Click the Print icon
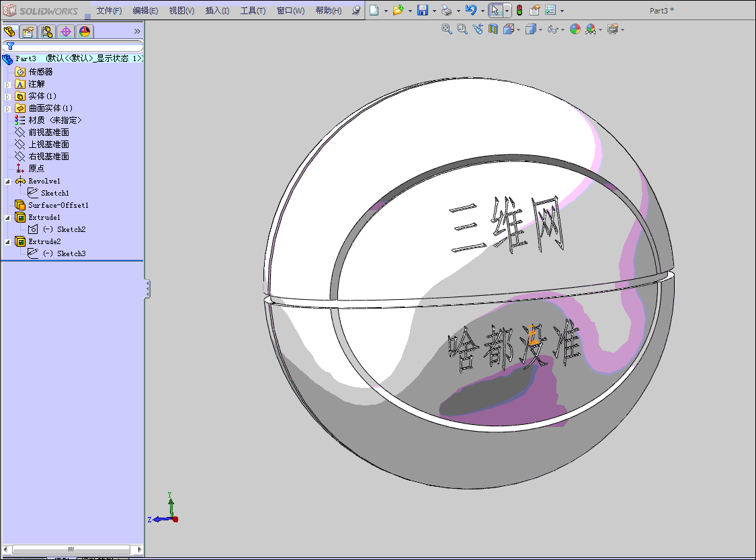The height and width of the screenshot is (560, 756). pos(447,10)
